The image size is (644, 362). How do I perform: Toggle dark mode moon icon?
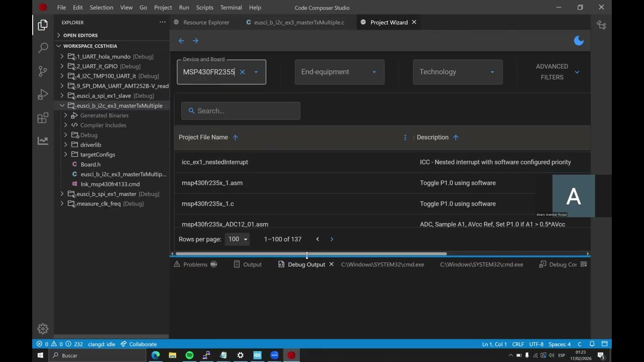pyautogui.click(x=579, y=41)
